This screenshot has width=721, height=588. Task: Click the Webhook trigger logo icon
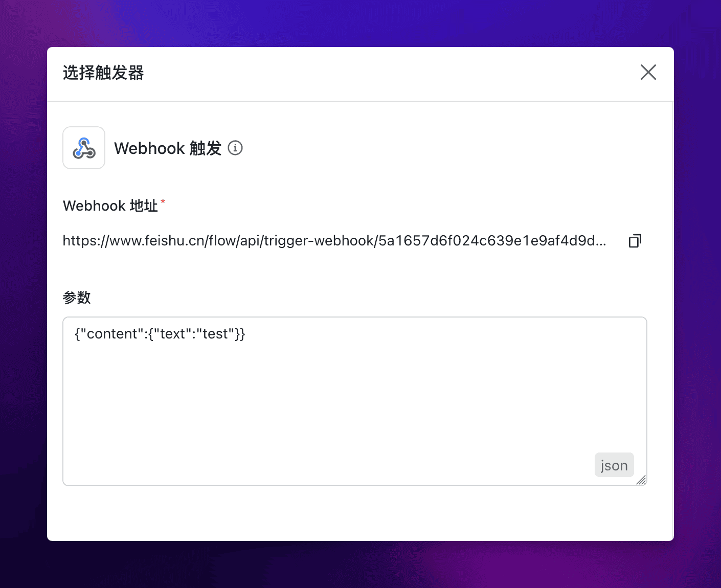pyautogui.click(x=84, y=148)
